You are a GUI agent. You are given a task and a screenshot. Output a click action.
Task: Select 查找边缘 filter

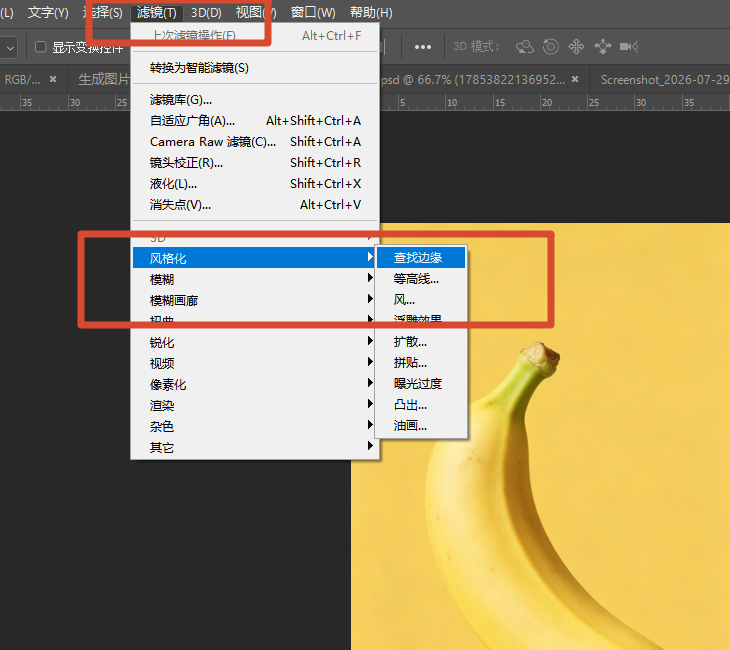click(x=421, y=257)
